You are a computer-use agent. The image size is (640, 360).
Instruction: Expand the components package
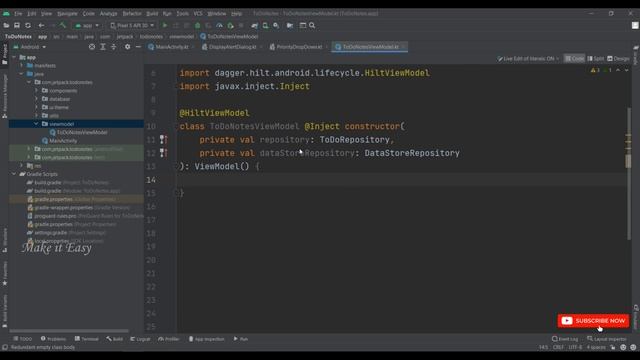36,91
